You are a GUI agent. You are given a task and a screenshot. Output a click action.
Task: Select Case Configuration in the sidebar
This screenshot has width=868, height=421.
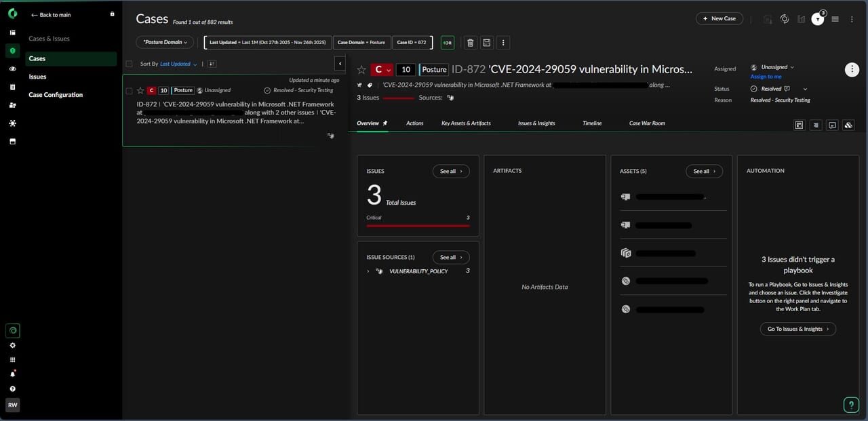[56, 95]
